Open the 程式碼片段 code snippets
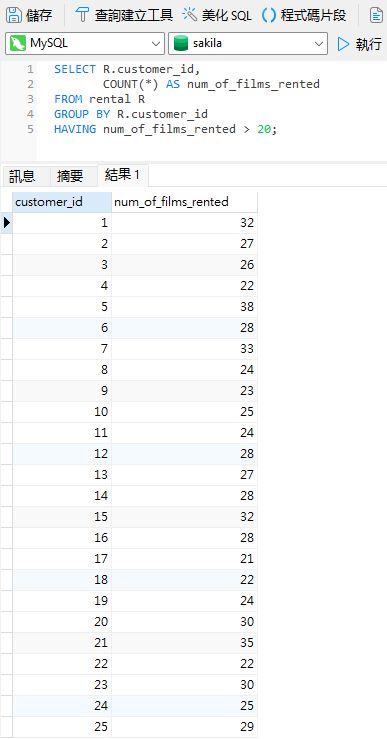 tap(304, 15)
